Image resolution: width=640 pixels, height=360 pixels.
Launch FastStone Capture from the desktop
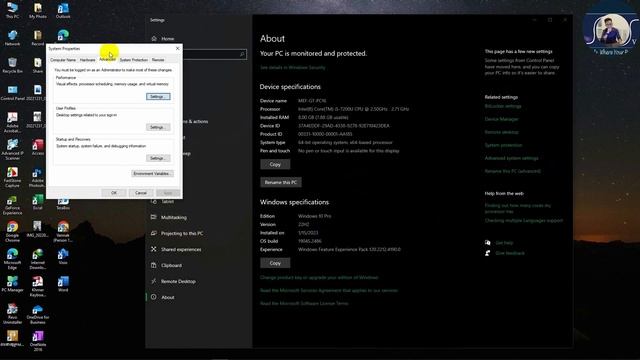point(12,177)
